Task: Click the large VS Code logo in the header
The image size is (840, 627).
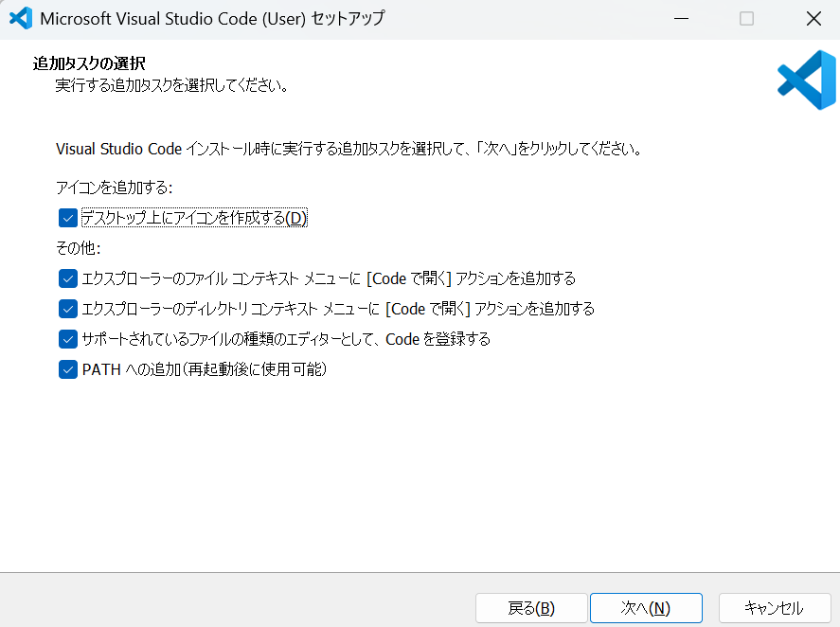Action: [805, 81]
